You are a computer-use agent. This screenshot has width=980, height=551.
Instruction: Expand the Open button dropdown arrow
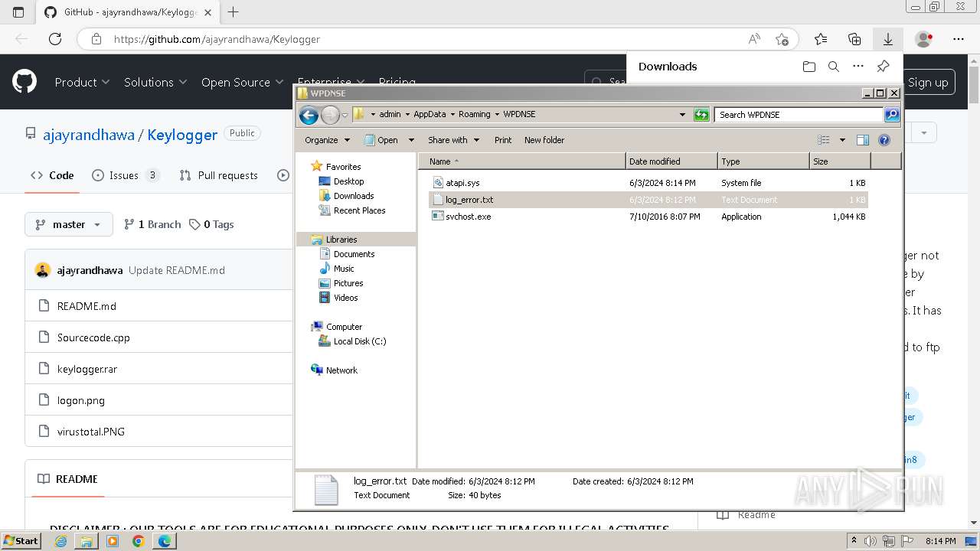pos(411,140)
